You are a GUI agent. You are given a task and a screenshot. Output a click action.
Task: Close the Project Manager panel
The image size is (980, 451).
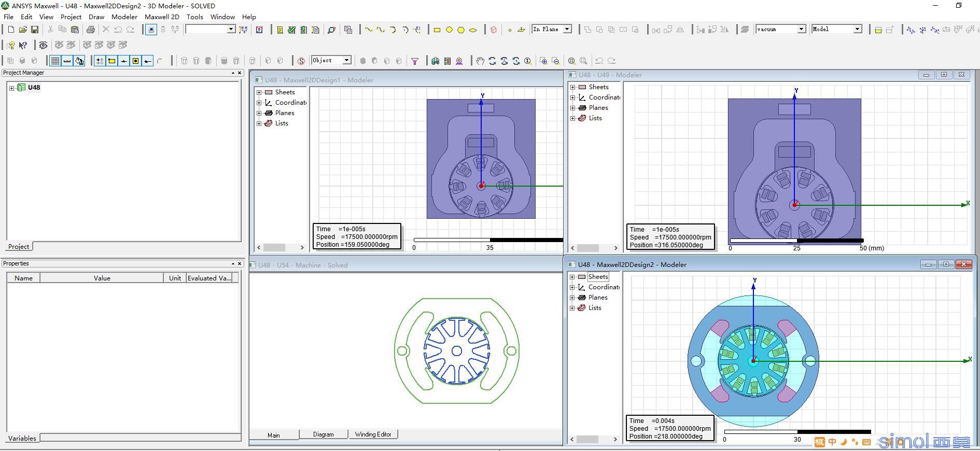click(240, 73)
